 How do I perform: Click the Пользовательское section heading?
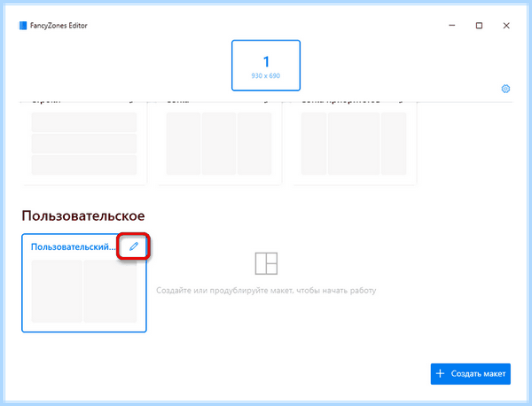[83, 215]
